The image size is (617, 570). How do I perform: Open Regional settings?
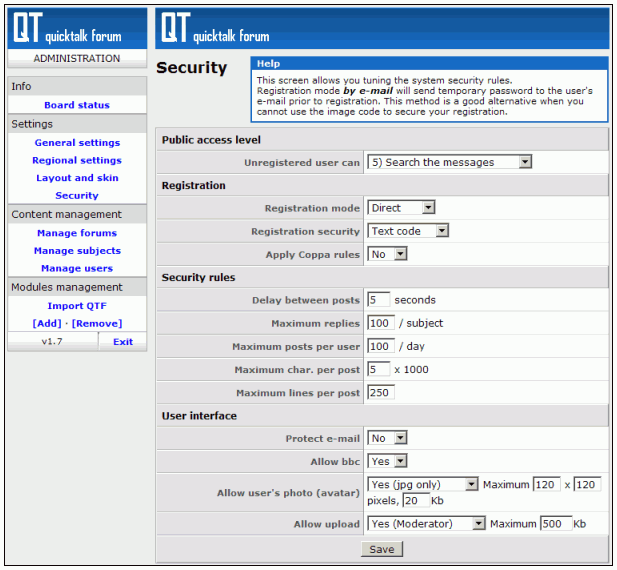(77, 160)
